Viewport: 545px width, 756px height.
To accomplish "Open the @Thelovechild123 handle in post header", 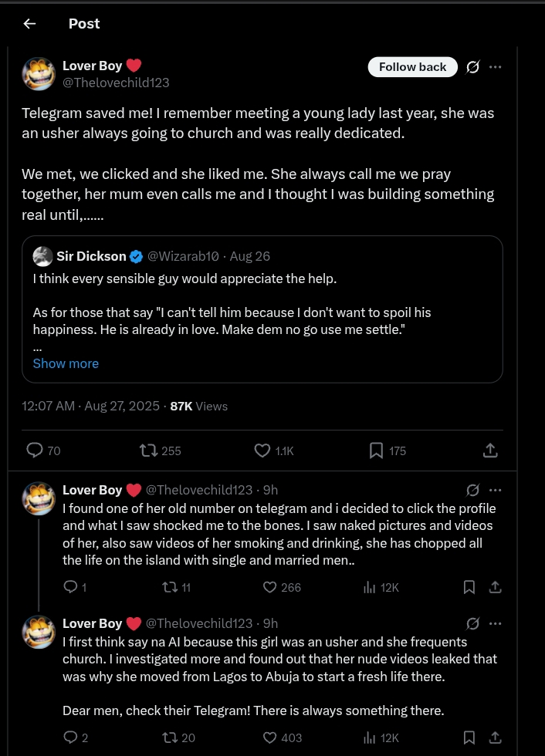I will [x=116, y=83].
